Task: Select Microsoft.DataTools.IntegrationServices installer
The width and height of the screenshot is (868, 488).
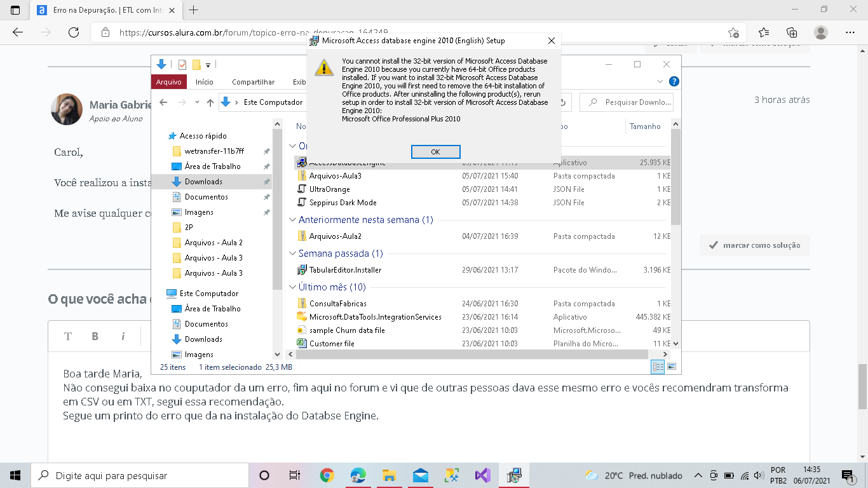Action: [375, 317]
